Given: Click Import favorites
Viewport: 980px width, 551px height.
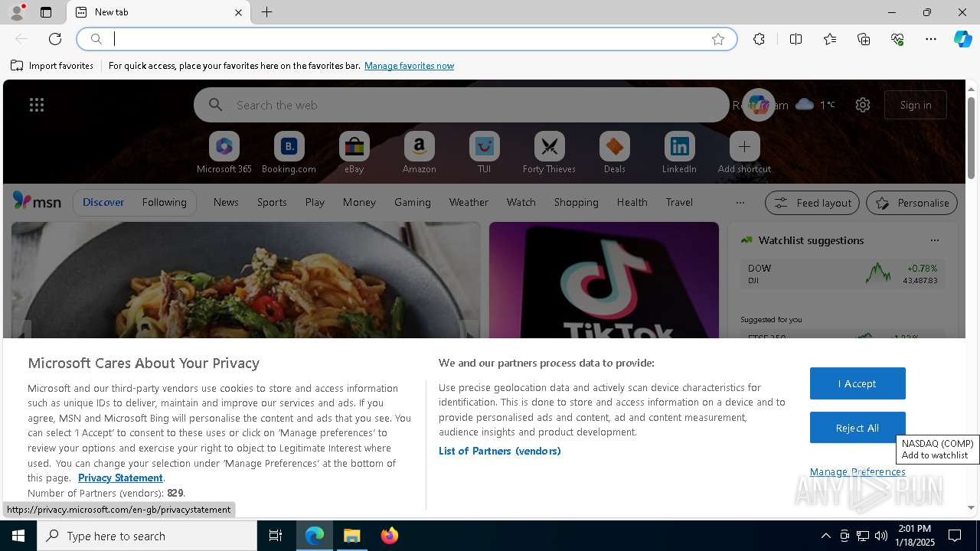Looking at the screenshot, I should 52,66.
